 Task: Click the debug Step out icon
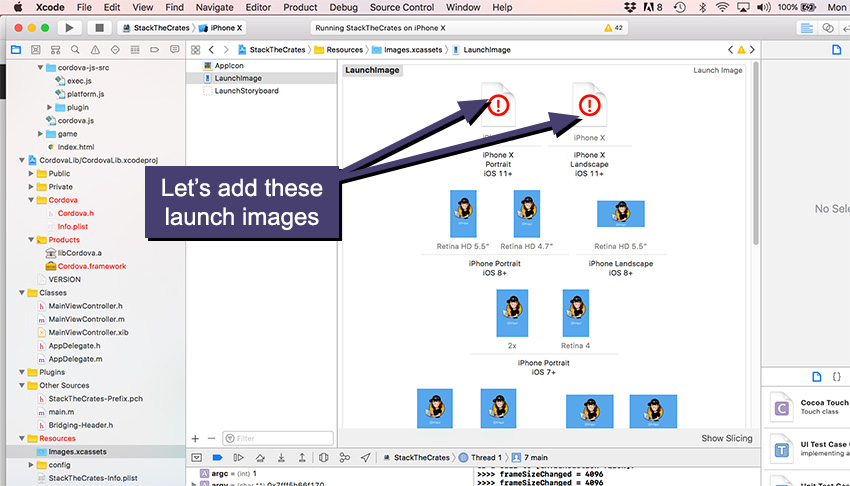302,458
